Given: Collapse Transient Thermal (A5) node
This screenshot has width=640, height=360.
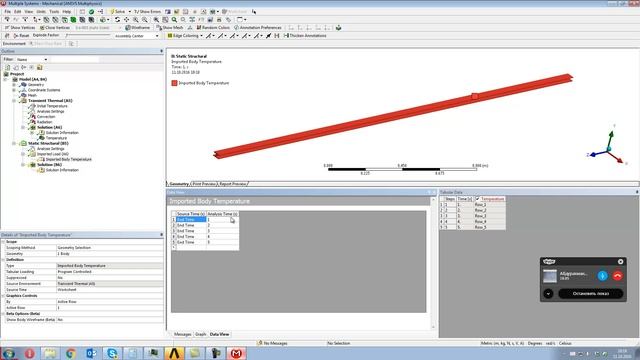Looking at the screenshot, I should (x=14, y=100).
